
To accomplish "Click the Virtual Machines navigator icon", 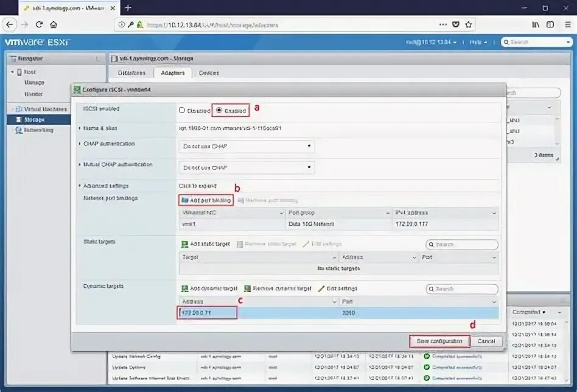I will (x=19, y=110).
